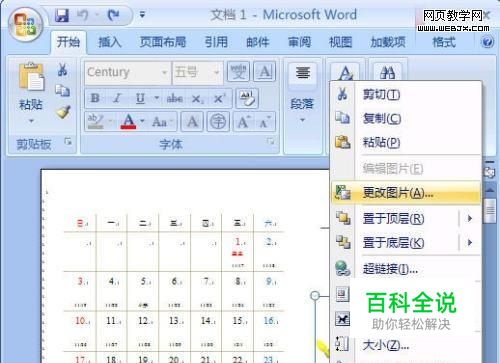Open the underline style dropdown arrow
Viewport: 500px width, 363px height.
click(x=156, y=98)
